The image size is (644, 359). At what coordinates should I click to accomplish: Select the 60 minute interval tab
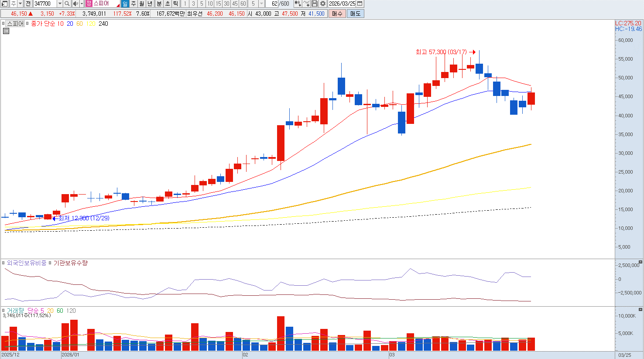coord(243,3)
